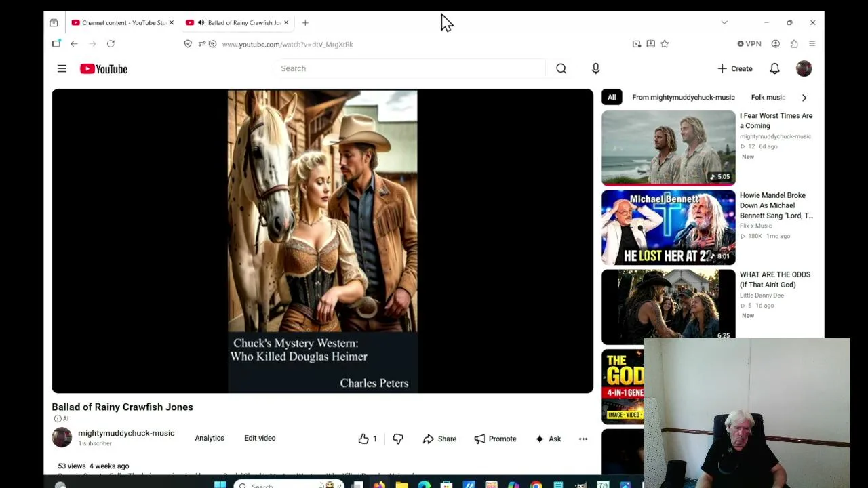Filter related videos by Folk music chip
The image size is (868, 488).
768,98
